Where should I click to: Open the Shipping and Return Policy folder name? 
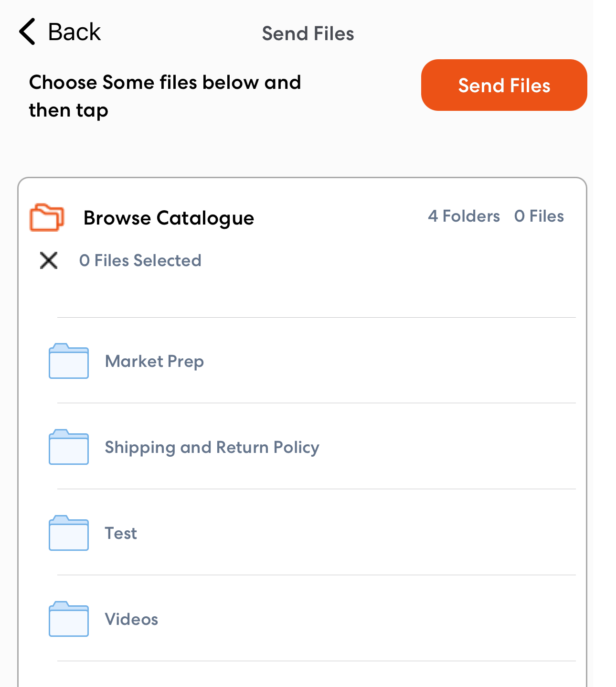point(212,448)
